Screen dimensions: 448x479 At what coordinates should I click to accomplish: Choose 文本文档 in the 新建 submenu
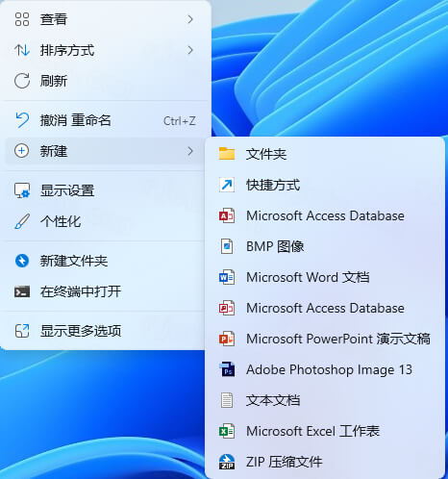325,400
